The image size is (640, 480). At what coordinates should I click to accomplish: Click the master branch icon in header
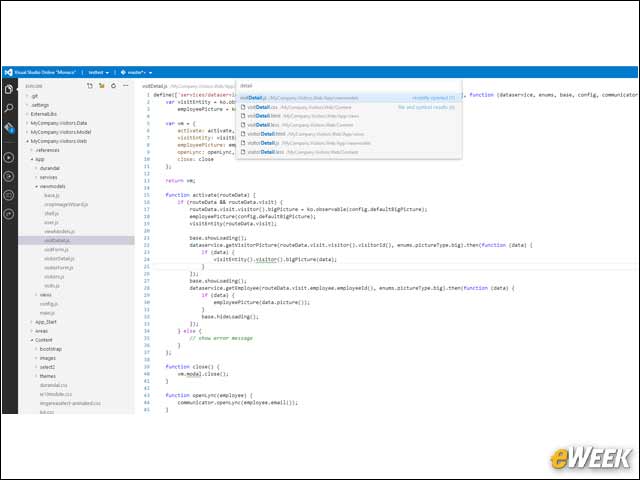point(123,72)
